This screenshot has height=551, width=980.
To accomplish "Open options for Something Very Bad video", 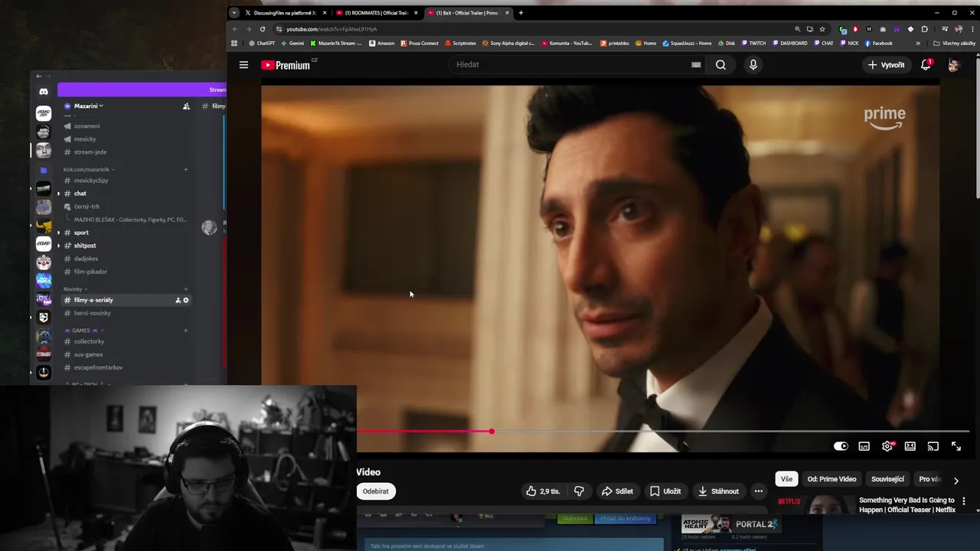I will tap(964, 501).
